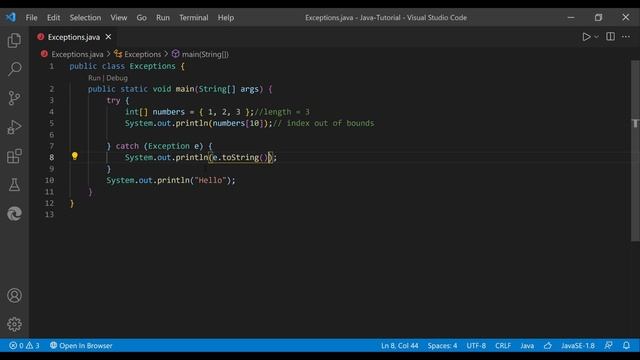This screenshot has width=640, height=360.
Task: Open the Extensions view
Action: 14,156
